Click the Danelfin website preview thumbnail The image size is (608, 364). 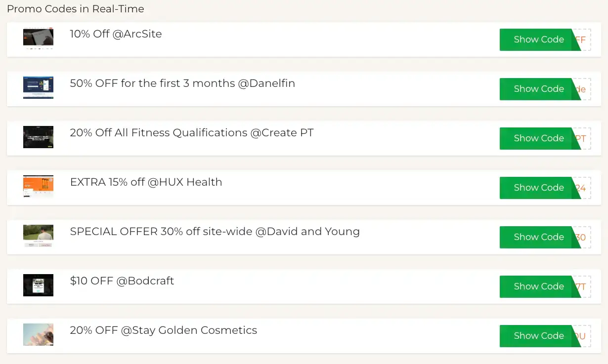coord(38,87)
